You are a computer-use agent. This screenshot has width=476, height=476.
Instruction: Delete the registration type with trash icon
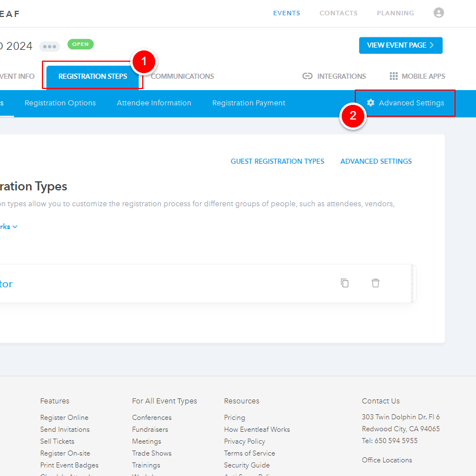(x=375, y=283)
